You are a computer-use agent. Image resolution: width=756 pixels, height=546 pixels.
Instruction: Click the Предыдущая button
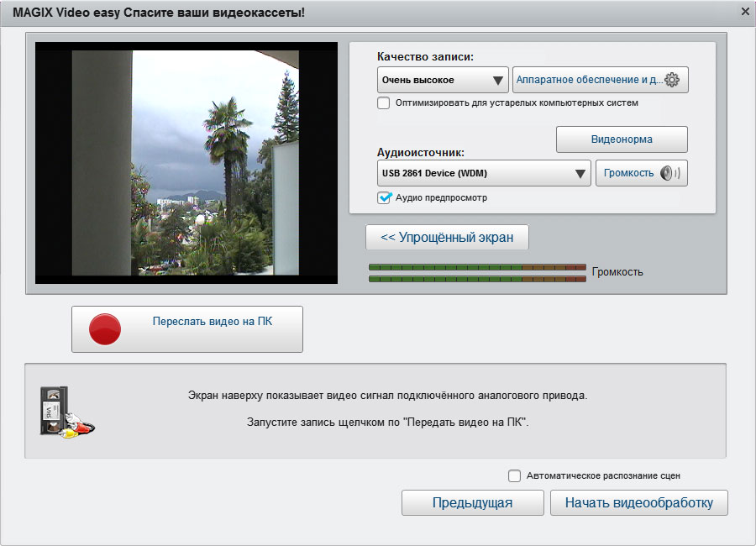point(472,502)
